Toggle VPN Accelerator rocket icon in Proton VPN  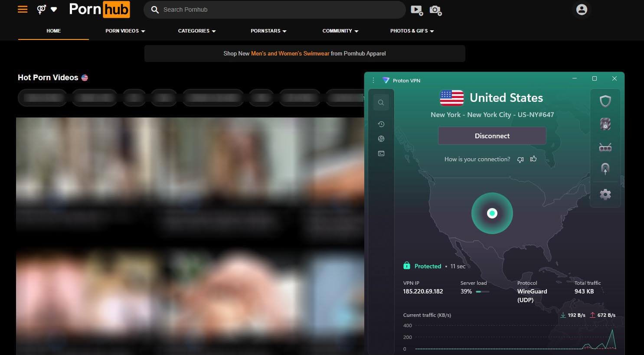[x=605, y=169]
